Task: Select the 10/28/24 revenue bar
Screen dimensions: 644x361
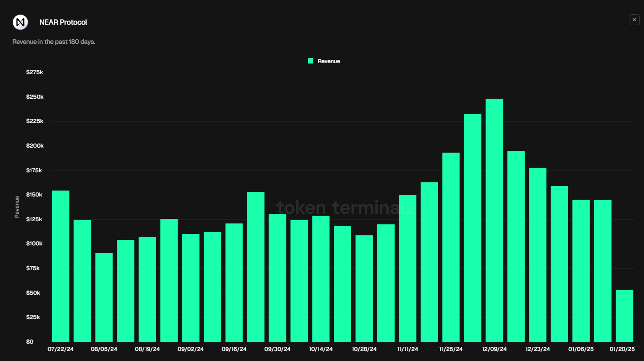Action: click(364, 288)
